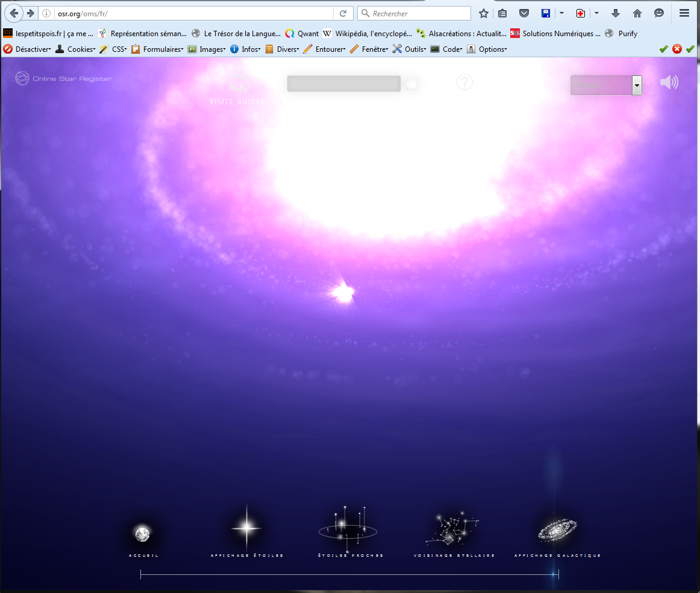Screen dimensions: 700x593
Task: Expand the Images toolbar menu
Action: click(207, 49)
